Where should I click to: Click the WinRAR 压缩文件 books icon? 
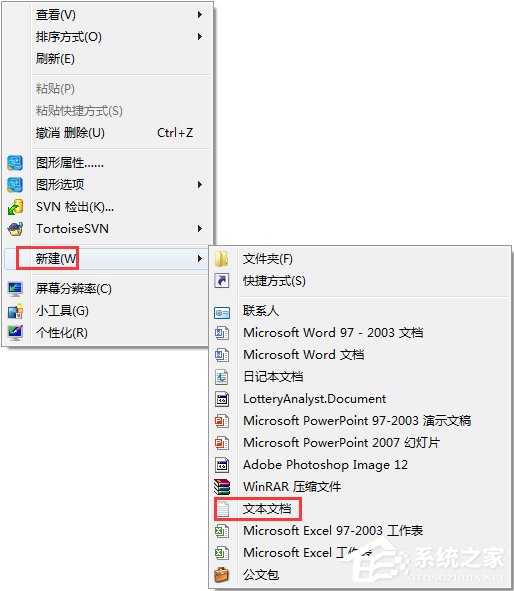222,487
